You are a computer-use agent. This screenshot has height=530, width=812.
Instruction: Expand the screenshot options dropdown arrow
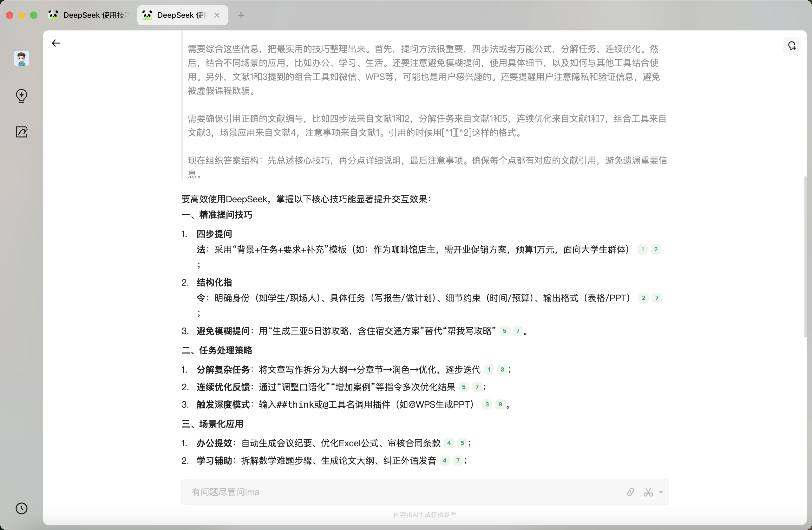[x=661, y=492]
